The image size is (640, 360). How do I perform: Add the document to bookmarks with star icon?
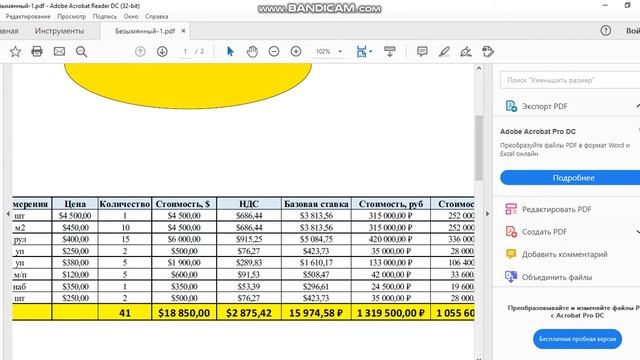coord(15,51)
